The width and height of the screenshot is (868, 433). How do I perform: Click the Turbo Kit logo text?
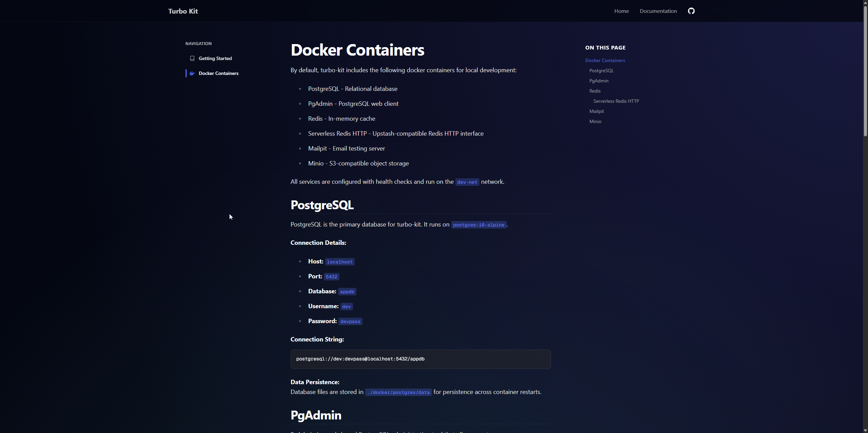point(183,11)
